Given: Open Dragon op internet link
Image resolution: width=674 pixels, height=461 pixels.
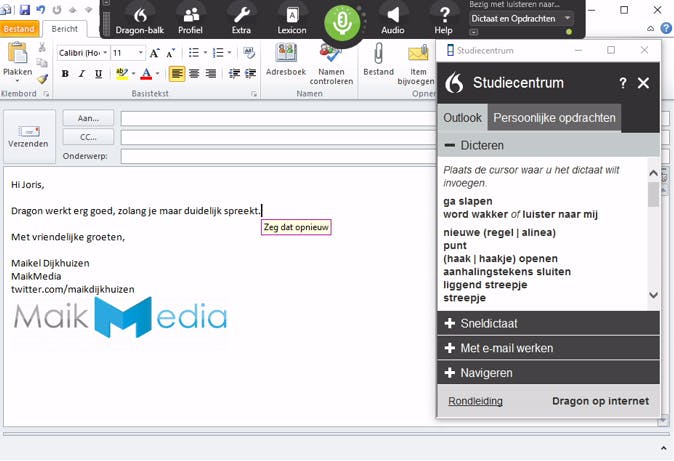Looking at the screenshot, I should tap(600, 401).
